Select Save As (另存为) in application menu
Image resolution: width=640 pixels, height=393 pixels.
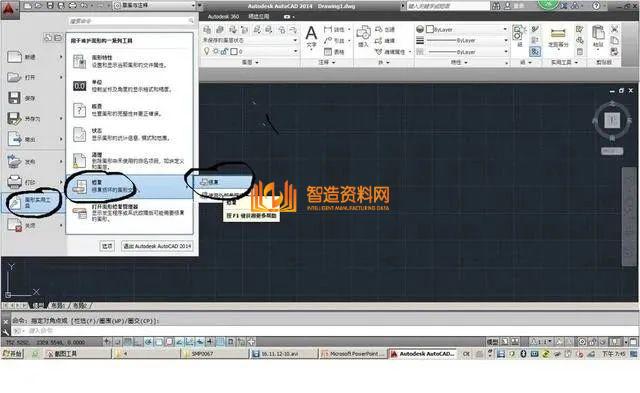click(x=34, y=119)
